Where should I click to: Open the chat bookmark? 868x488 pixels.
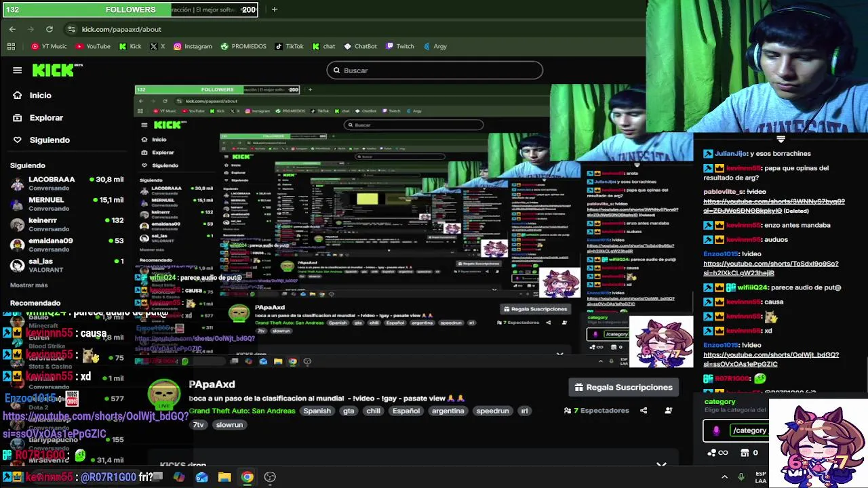click(x=323, y=46)
